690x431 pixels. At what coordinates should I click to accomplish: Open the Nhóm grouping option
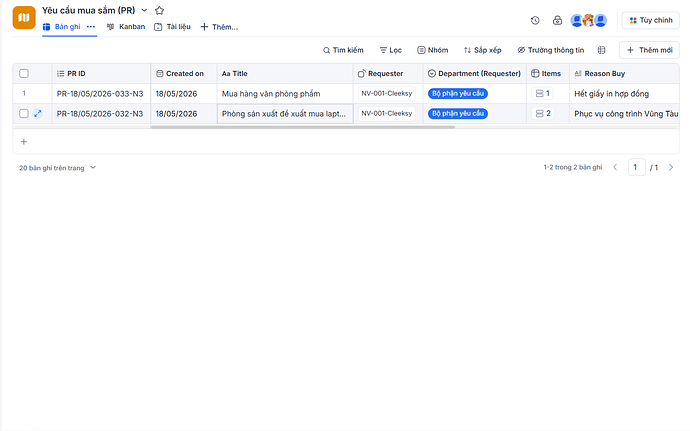[433, 50]
